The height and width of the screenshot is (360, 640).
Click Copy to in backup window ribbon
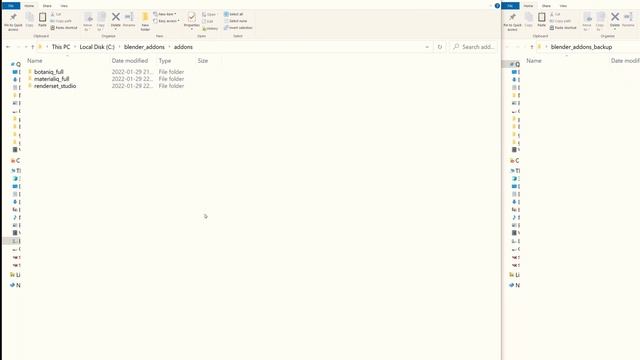click(x=600, y=21)
